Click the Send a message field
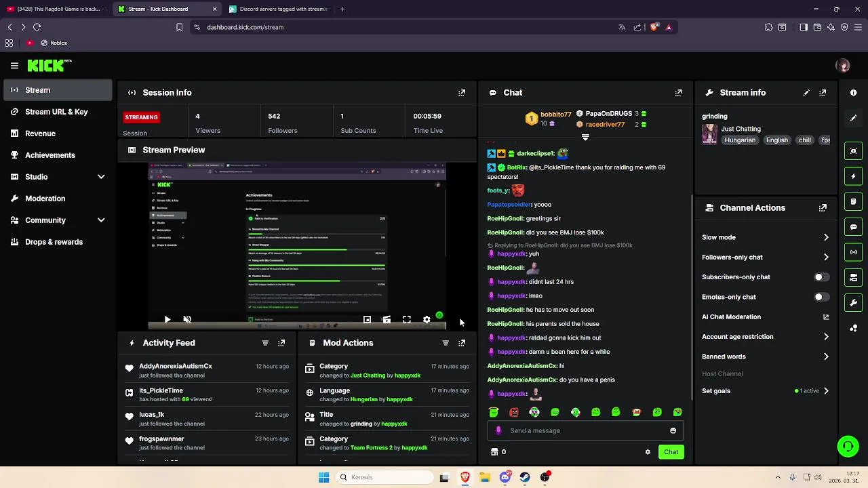868x488 pixels. [x=585, y=430]
